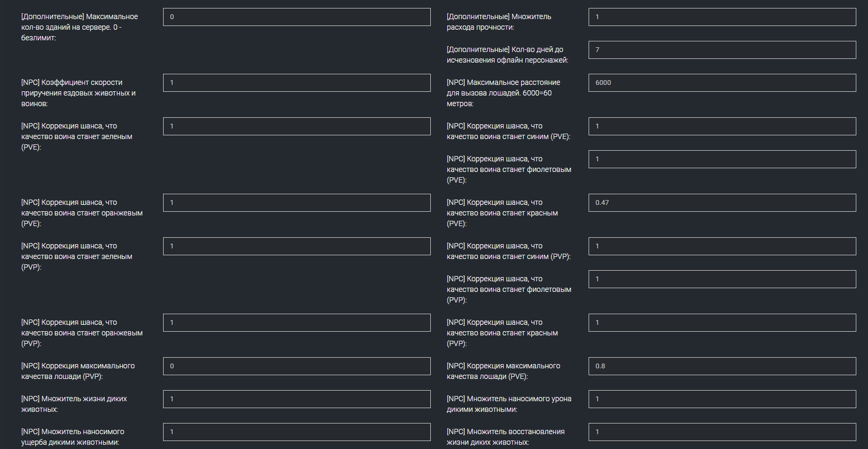Click the red warrior quality (PVE) field showing 0.47
The width and height of the screenshot is (868, 449).
722,203
